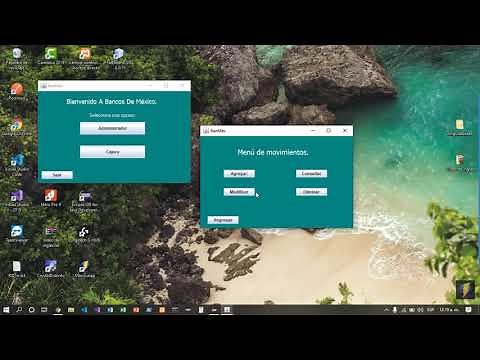Click the Cortana circle in taskbar
This screenshot has height=360, width=480.
pyautogui.click(x=31, y=310)
